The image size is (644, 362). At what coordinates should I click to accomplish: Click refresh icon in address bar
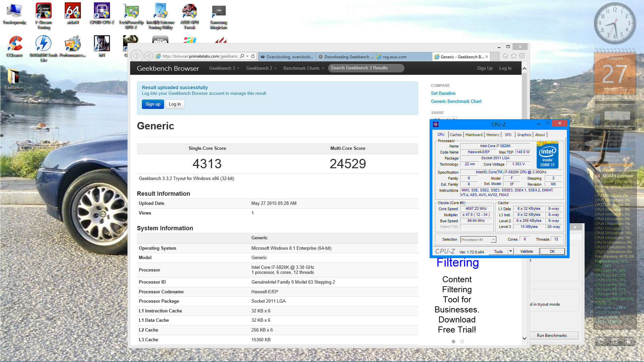click(253, 56)
